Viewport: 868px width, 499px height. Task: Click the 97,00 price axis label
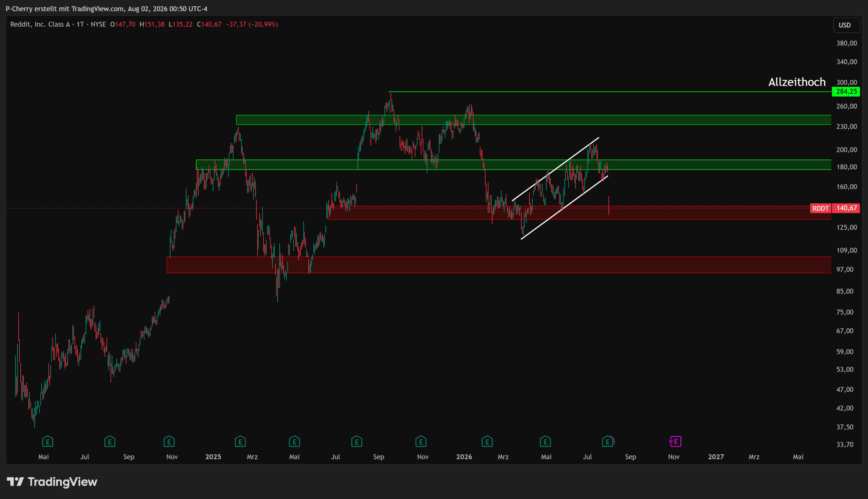click(845, 270)
